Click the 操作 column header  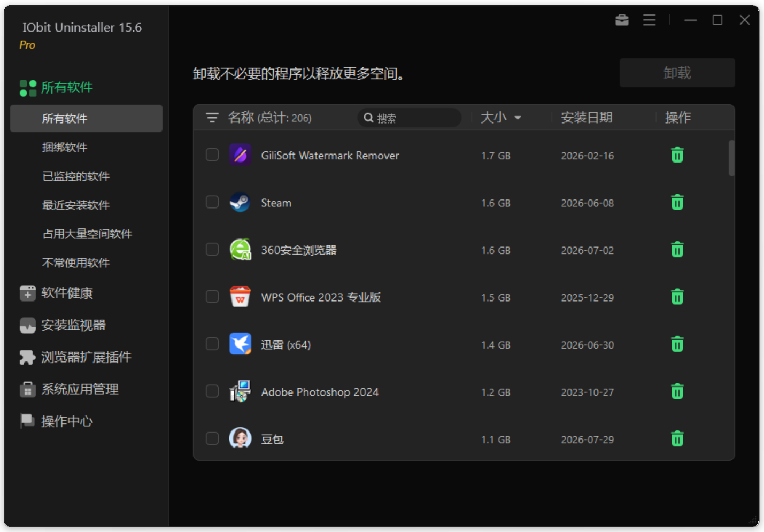click(x=678, y=118)
